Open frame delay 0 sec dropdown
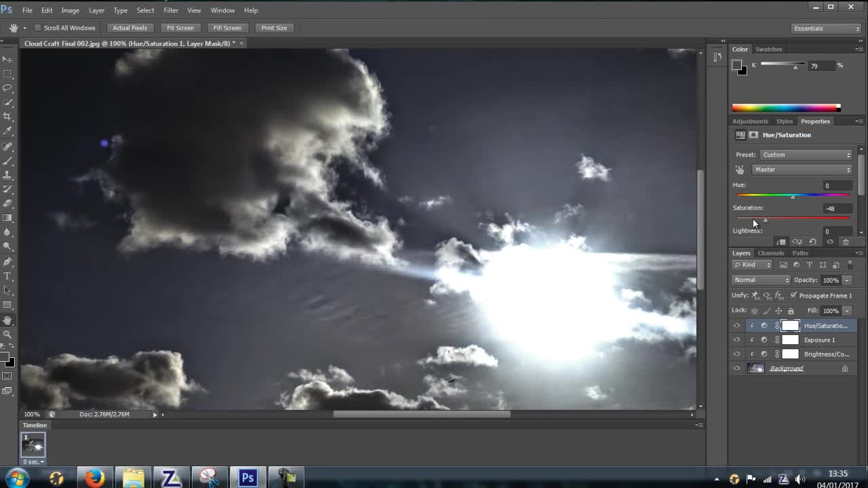The width and height of the screenshot is (868, 488). point(33,462)
